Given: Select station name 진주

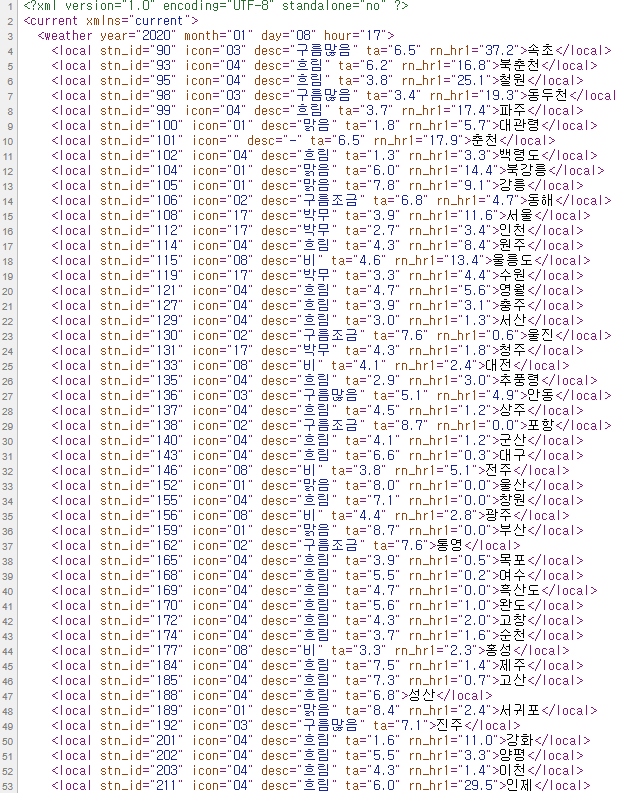Looking at the screenshot, I should [450, 726].
